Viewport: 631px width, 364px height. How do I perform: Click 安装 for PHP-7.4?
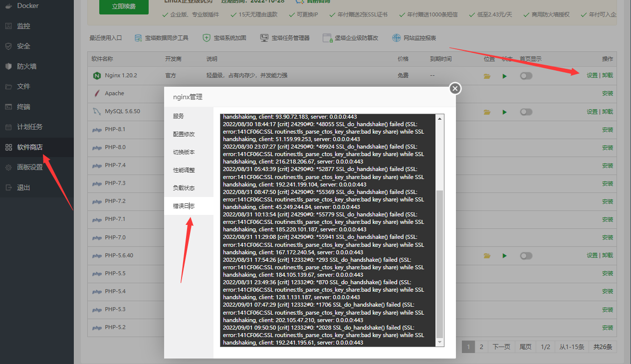click(608, 166)
